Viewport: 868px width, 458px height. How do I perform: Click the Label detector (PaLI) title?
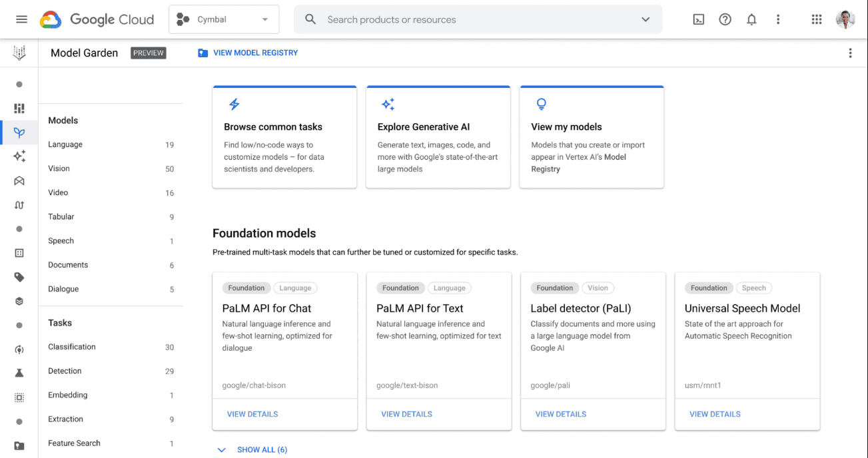581,308
